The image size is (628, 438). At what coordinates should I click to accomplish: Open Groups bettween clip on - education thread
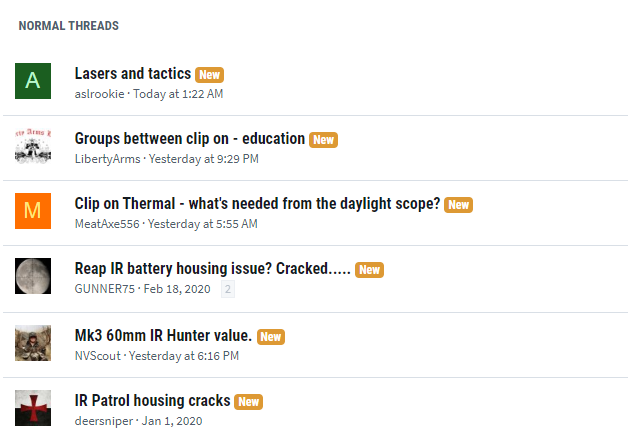(x=189, y=139)
